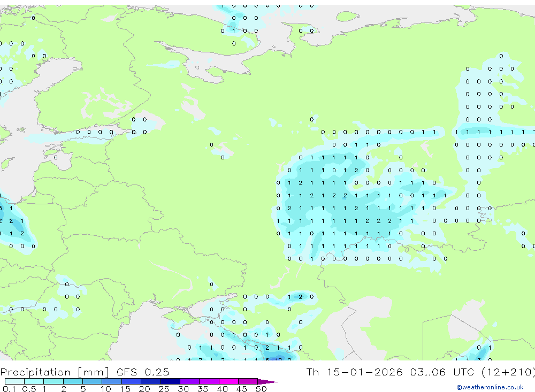Click the 0.1–0.5 mm lightest cyan legend swatch

(14, 381)
